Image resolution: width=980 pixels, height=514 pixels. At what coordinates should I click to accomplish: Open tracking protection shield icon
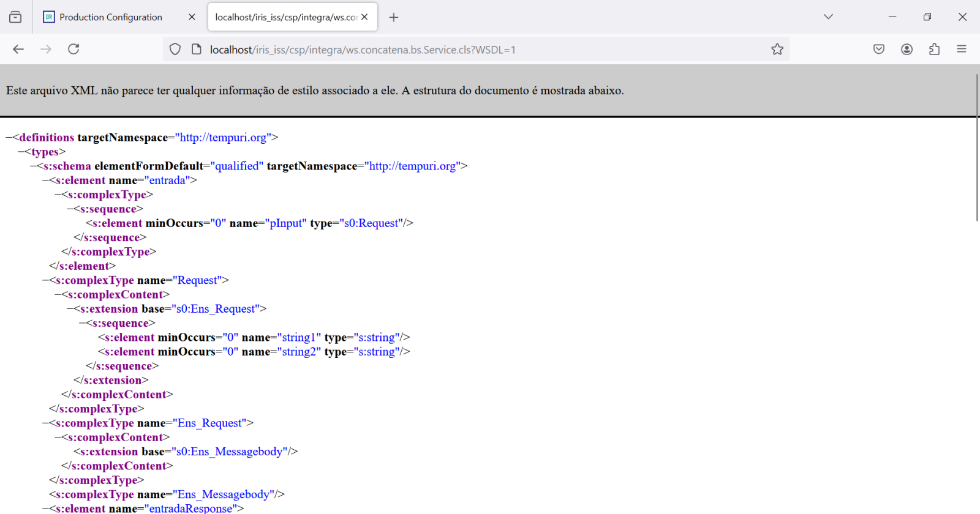[175, 50]
